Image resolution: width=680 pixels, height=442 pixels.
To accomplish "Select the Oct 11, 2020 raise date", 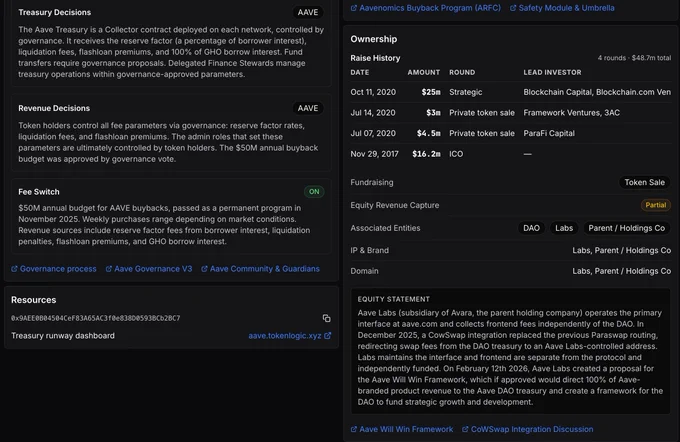I will pyautogui.click(x=373, y=92).
